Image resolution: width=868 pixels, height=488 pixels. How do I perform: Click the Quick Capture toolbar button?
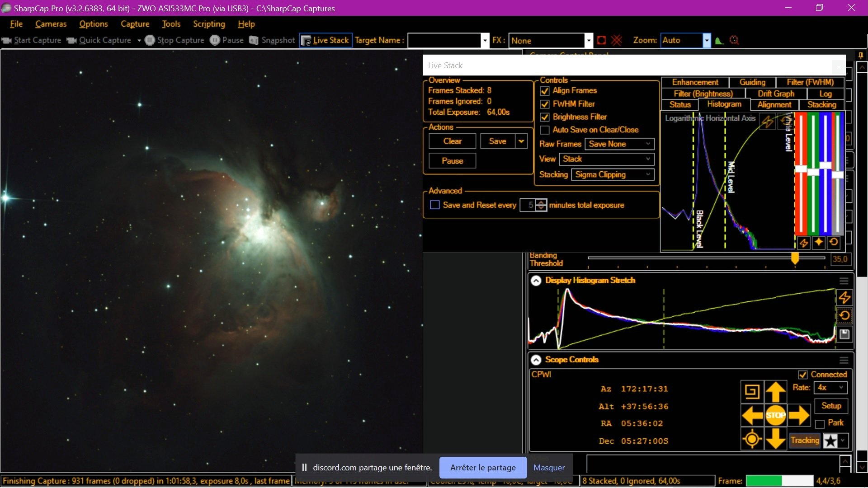[99, 40]
